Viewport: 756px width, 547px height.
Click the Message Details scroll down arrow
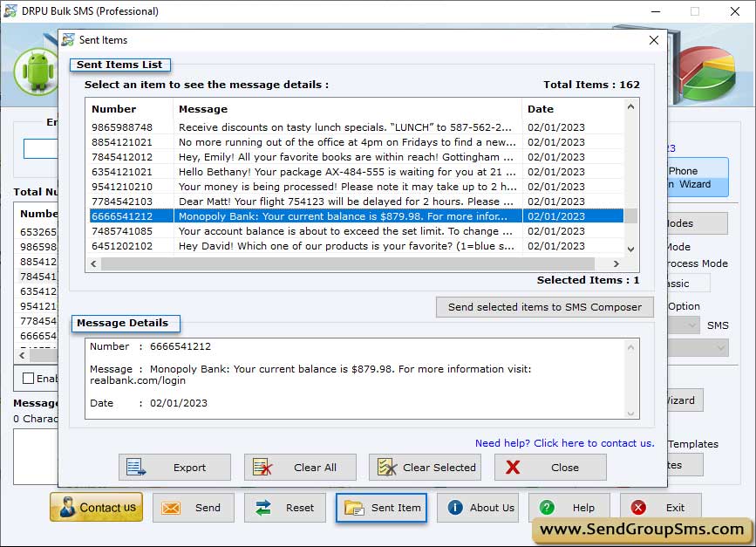point(630,414)
